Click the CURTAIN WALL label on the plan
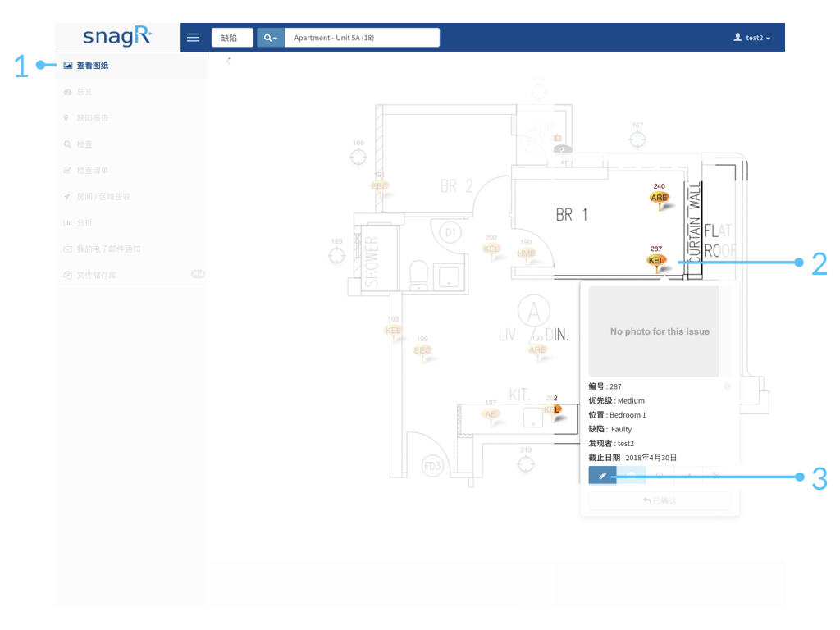The width and height of the screenshot is (840, 630). coord(694,222)
